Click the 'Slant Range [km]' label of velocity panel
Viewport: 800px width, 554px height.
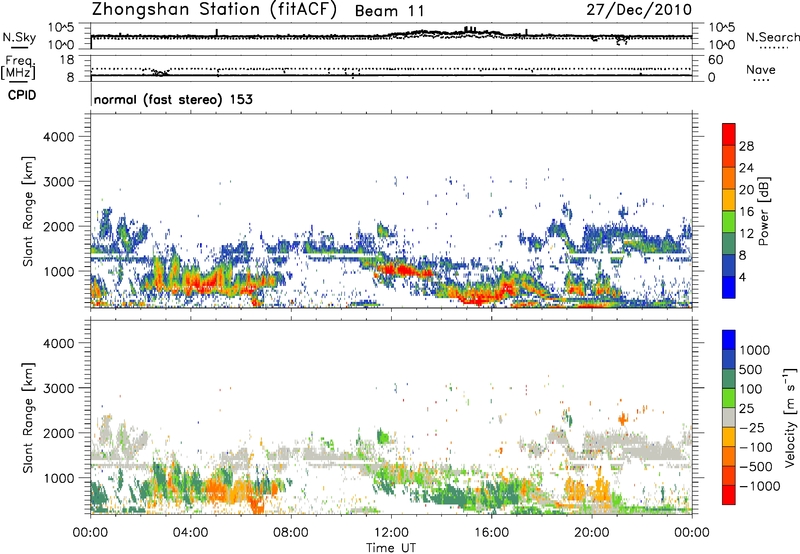pyautogui.click(x=28, y=418)
